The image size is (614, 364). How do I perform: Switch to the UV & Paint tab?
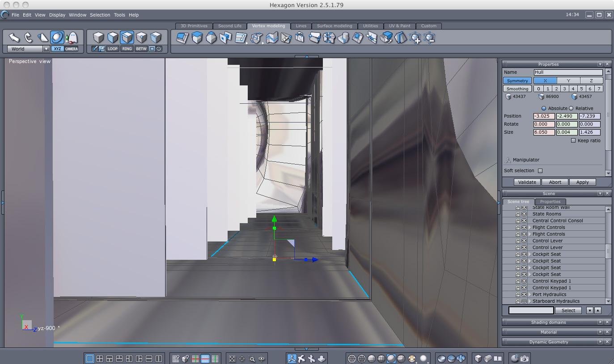[399, 26]
